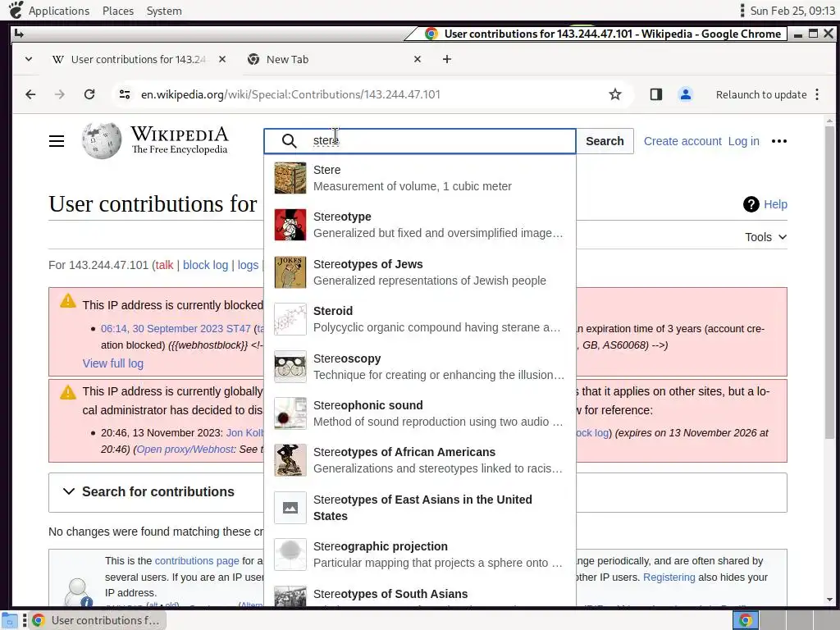Open the logs link
This screenshot has height=630, width=840.
[248, 265]
